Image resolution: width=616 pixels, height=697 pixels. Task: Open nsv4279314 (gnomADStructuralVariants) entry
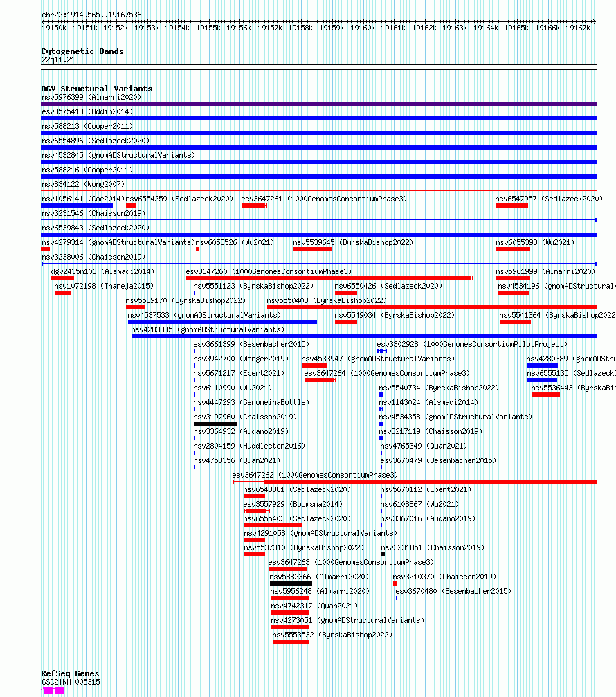point(118,242)
